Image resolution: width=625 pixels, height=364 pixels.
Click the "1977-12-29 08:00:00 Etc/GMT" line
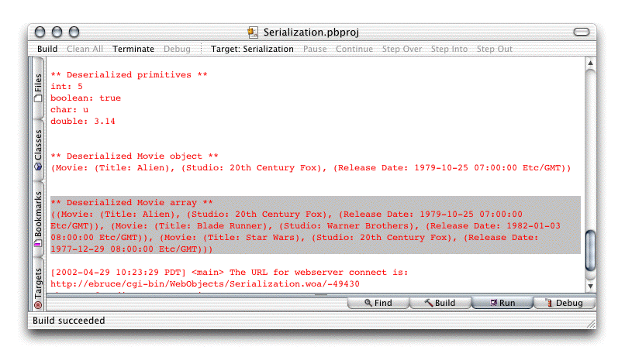132,249
